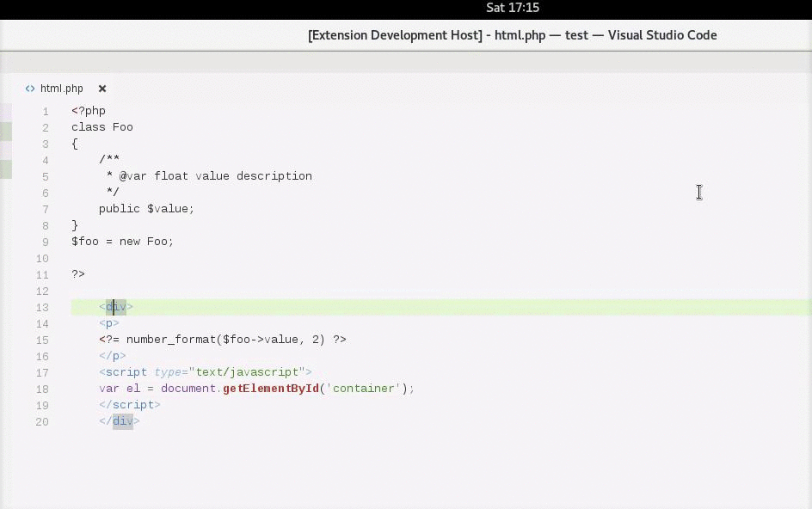Click line number 13 in the gutter
Image resolution: width=812 pixels, height=509 pixels.
point(42,308)
